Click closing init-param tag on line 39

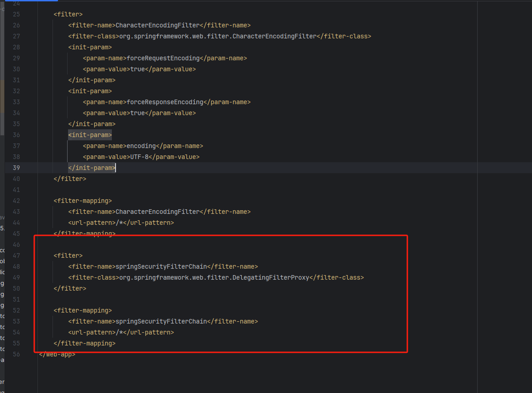92,168
